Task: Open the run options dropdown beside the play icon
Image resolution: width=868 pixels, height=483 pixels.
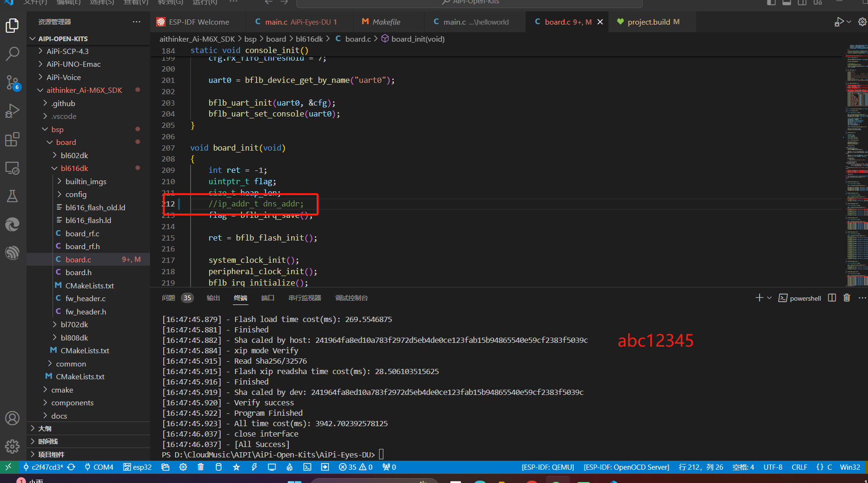Action: click(849, 22)
